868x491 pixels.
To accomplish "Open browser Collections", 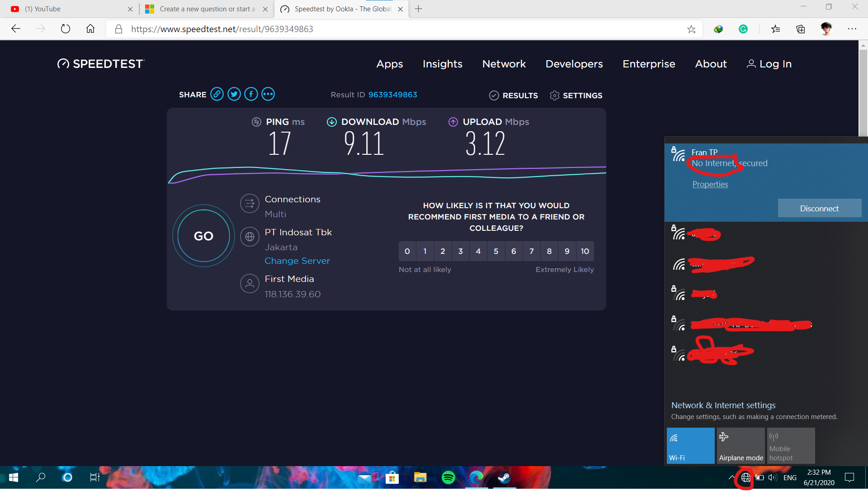I will 801,29.
